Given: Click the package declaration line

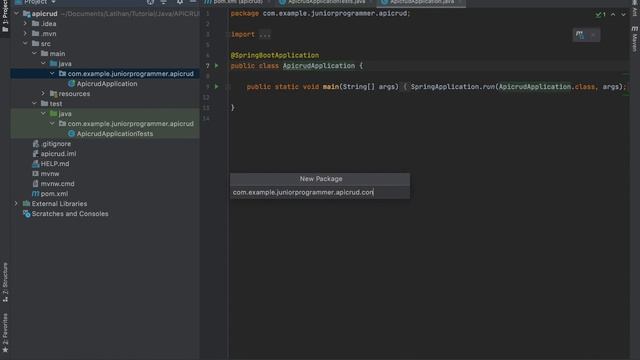Looking at the screenshot, I should click(x=320, y=13).
